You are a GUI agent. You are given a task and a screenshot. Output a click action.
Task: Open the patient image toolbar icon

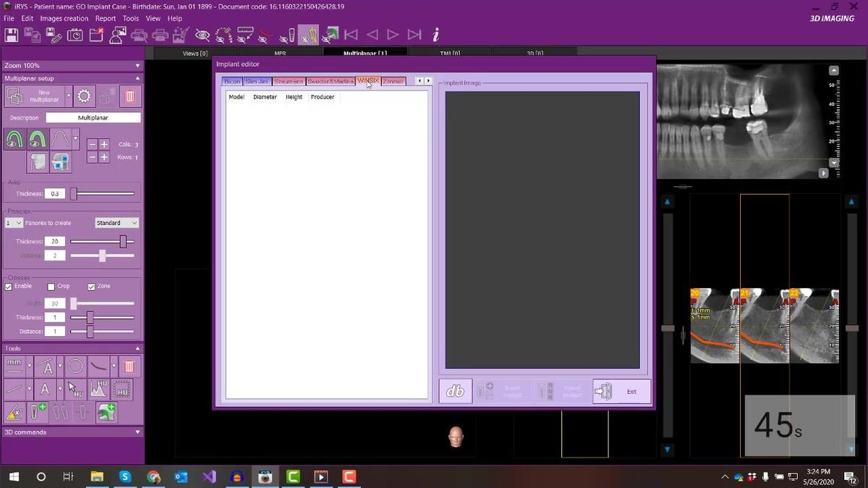117,35
